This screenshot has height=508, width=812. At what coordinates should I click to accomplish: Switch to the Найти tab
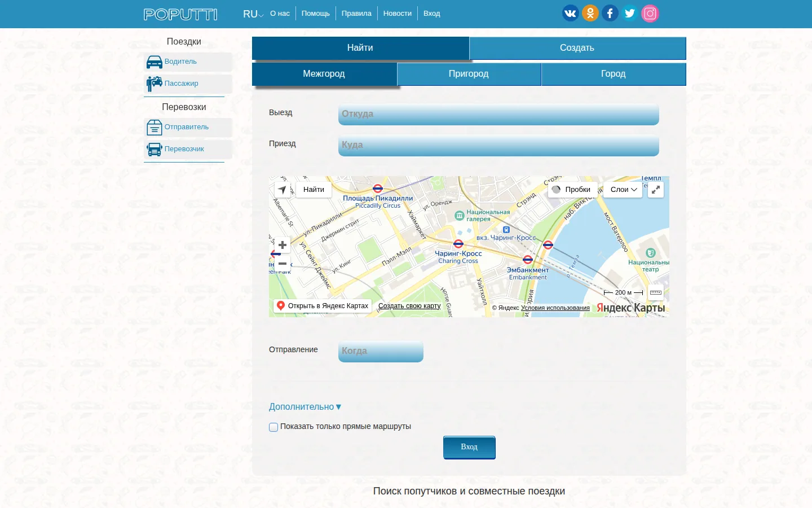360,48
